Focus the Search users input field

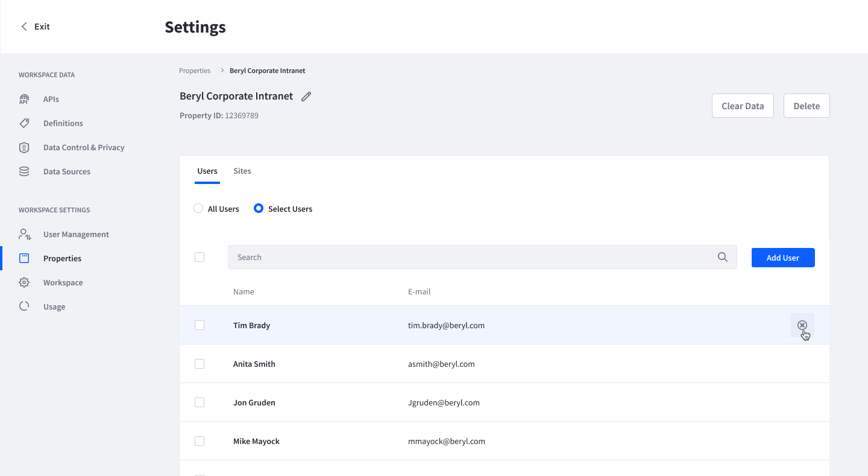(x=470, y=257)
